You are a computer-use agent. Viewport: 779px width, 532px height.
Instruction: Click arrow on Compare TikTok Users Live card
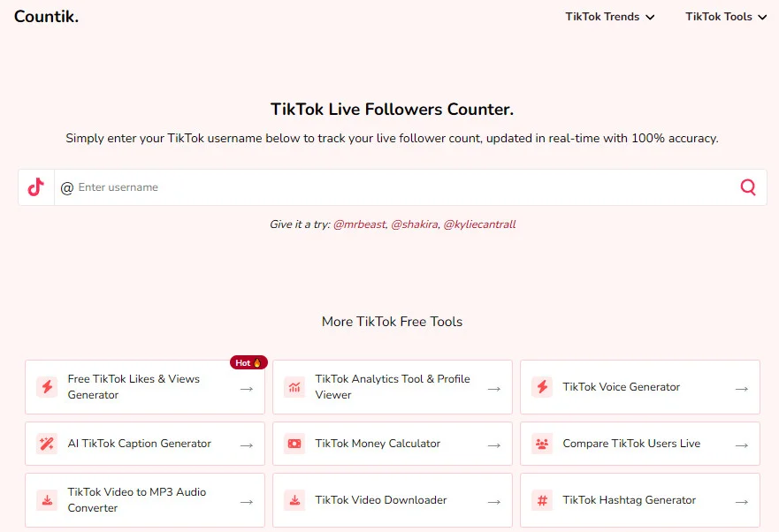pyautogui.click(x=742, y=445)
